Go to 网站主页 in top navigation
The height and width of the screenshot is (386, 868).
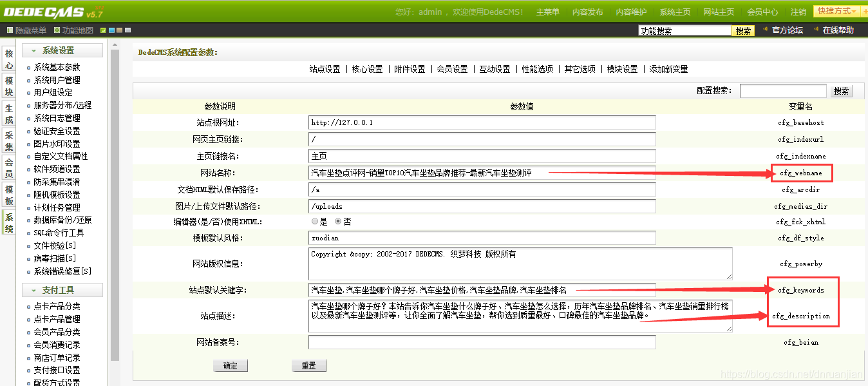click(x=719, y=12)
